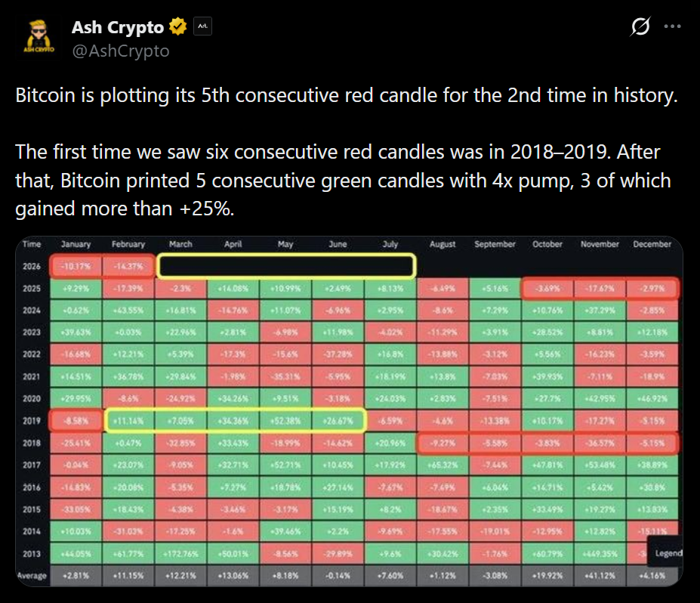Select the -10.17% January 2026 cell
The image size is (700, 603).
[76, 266]
